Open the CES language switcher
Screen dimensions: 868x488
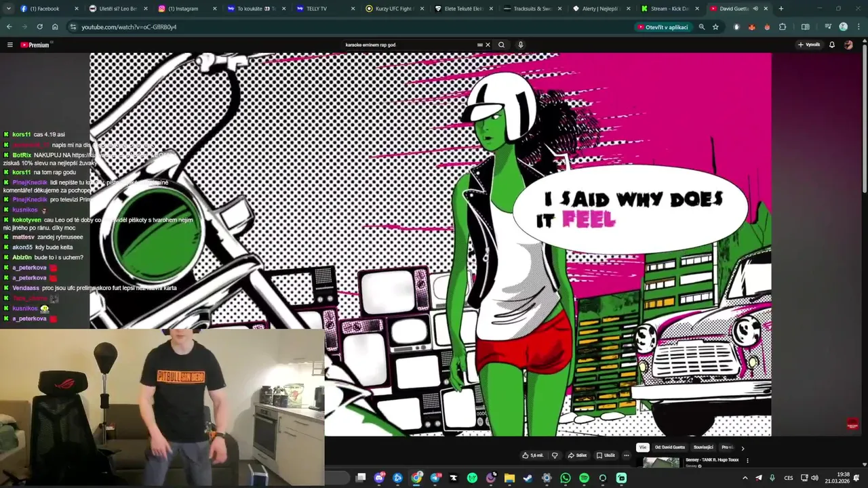(x=789, y=478)
